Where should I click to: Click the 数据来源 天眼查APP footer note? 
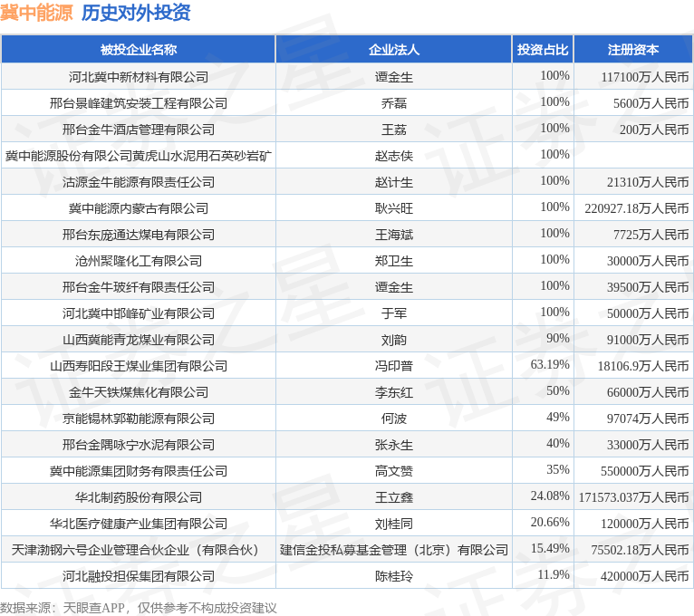(138, 607)
